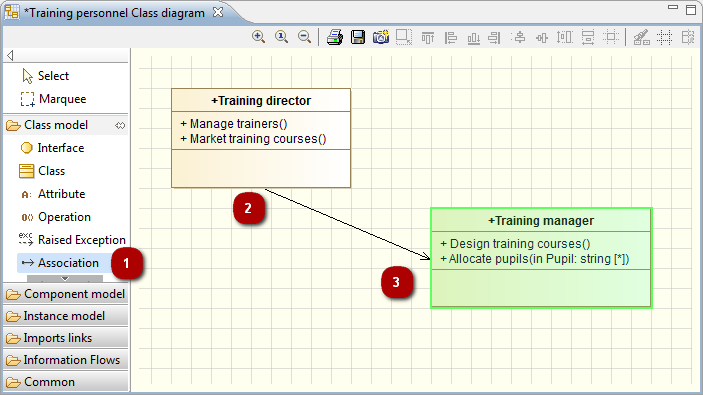This screenshot has height=395, width=703.
Task: Save the diagram with floppy disk icon
Action: pos(358,37)
